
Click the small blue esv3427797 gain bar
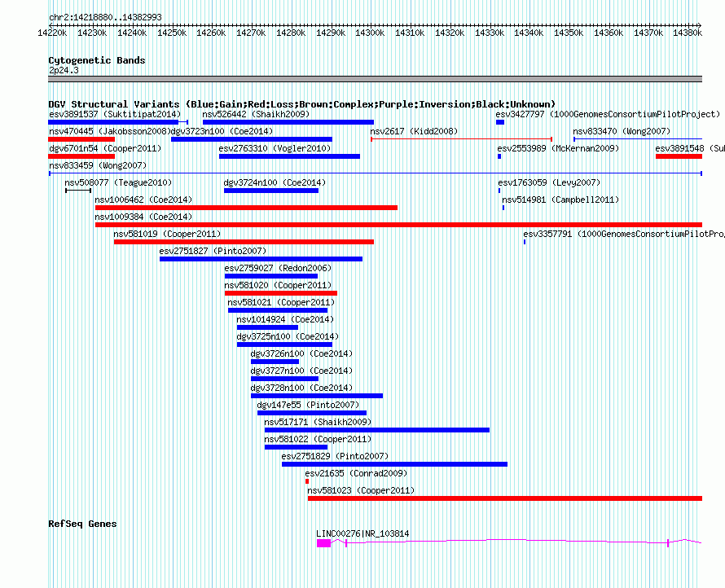pos(500,122)
